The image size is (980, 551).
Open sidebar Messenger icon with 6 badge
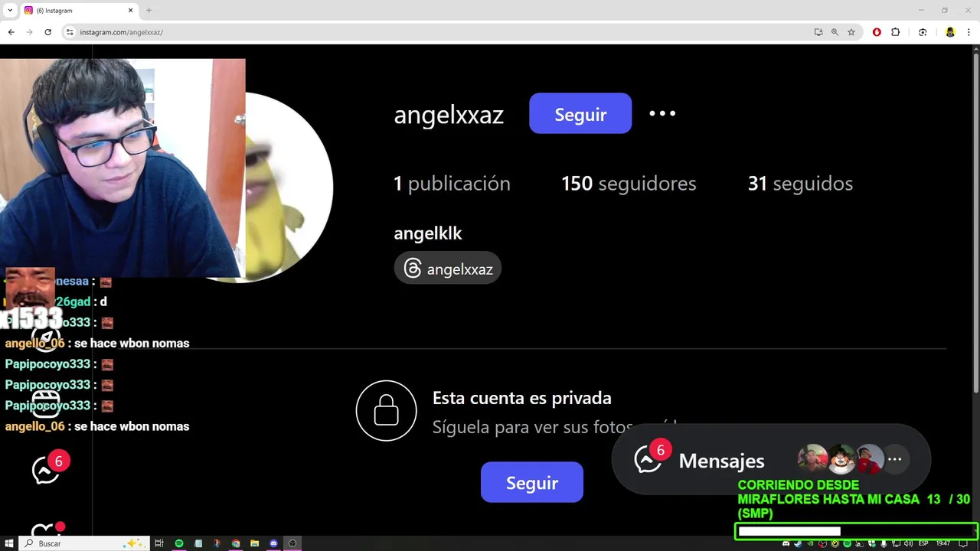(46, 470)
